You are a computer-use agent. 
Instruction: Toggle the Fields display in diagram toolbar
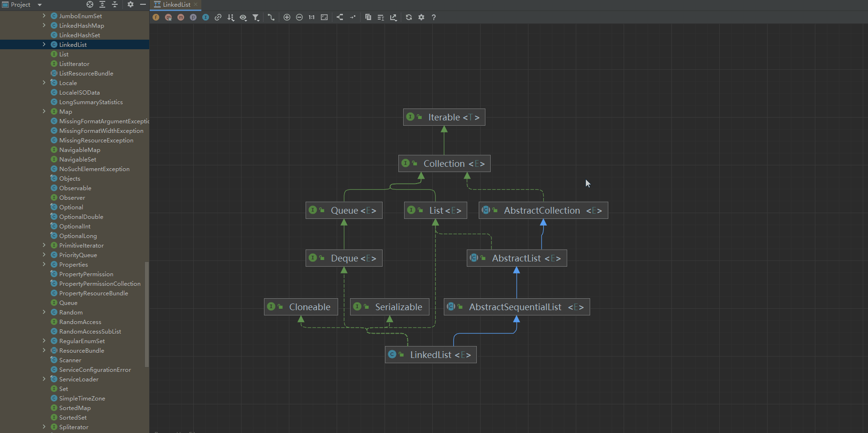[156, 17]
